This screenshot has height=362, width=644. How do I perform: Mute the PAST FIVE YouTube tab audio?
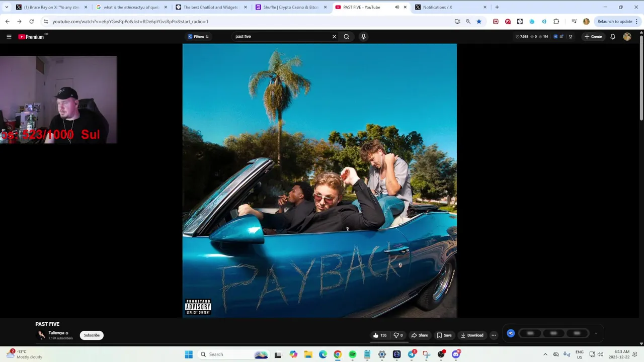tap(396, 7)
